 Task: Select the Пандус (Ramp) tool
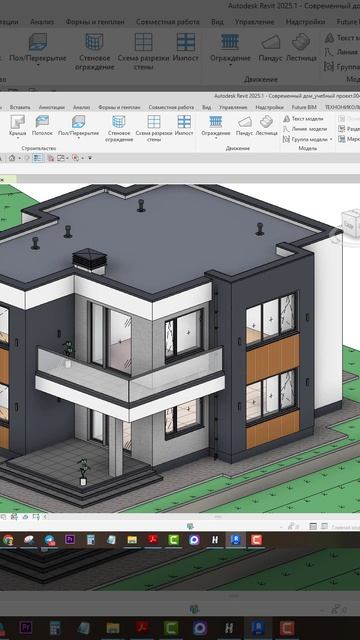tap(244, 126)
